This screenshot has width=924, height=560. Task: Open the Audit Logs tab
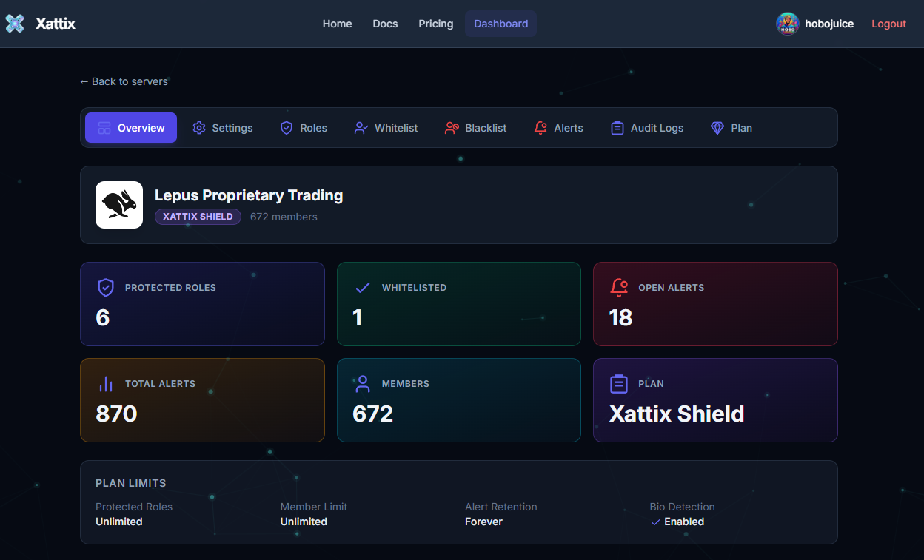point(647,128)
